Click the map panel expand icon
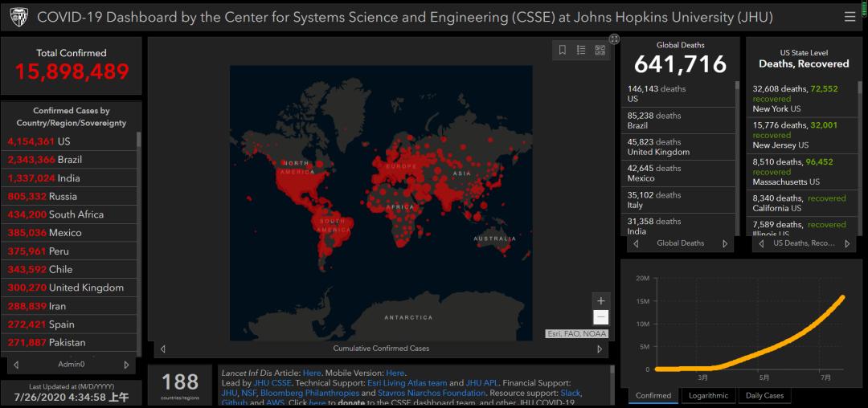 pyautogui.click(x=614, y=39)
